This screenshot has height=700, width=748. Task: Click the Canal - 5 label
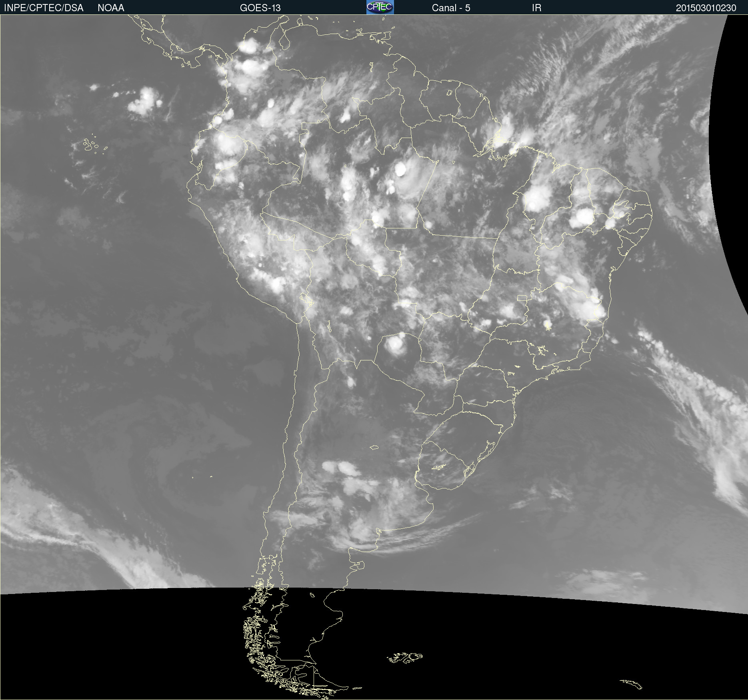coord(451,8)
